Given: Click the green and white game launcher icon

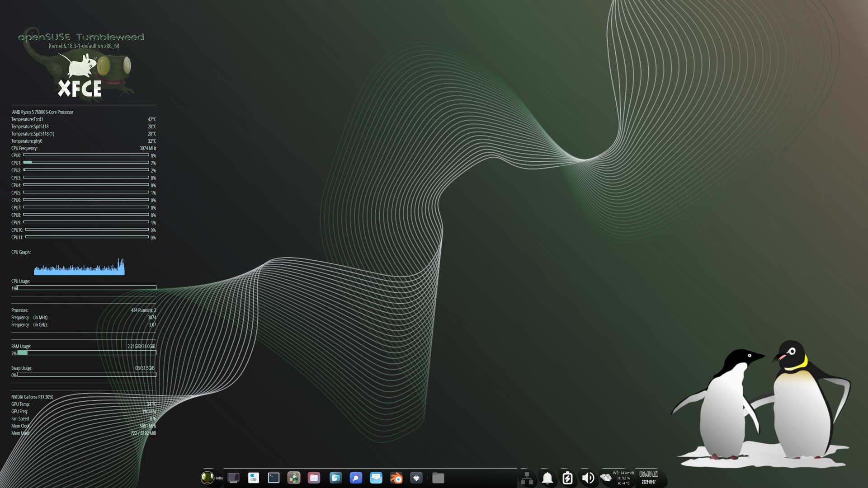Looking at the screenshot, I should [x=294, y=478].
